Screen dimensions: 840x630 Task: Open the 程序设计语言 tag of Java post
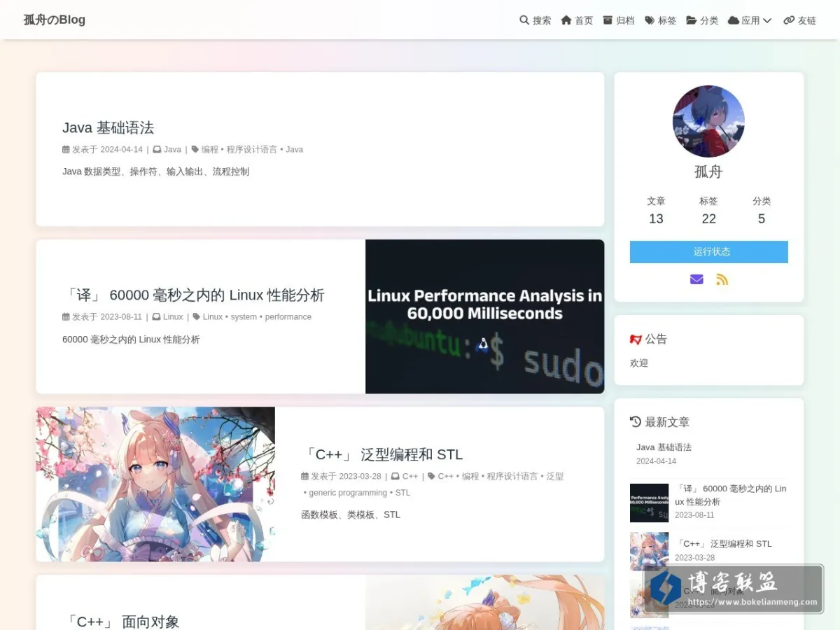click(252, 149)
